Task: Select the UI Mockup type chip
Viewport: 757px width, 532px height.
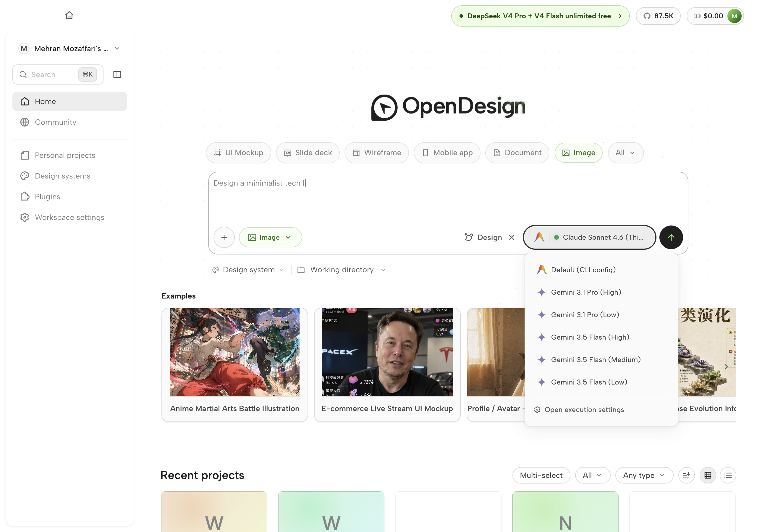Action: (x=238, y=153)
